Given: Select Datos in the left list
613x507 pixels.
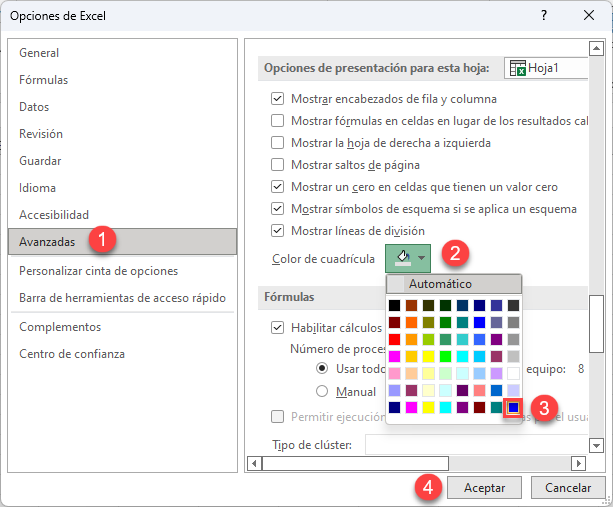Looking at the screenshot, I should coord(122,107).
